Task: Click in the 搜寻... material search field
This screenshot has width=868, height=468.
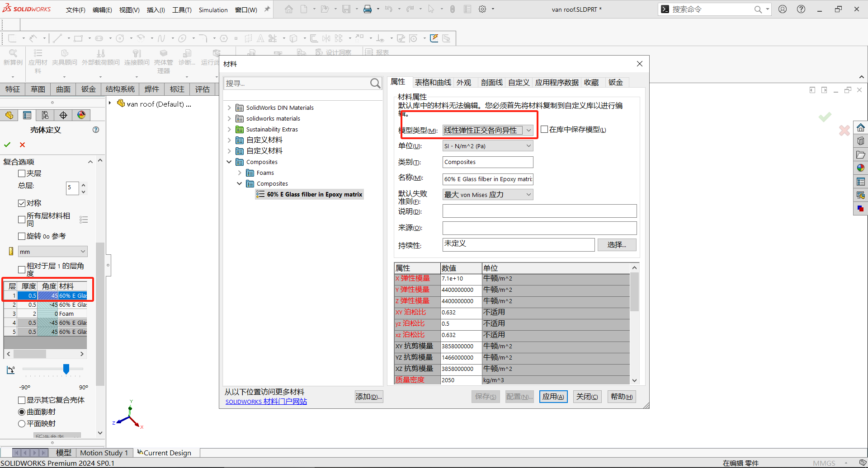Action: pyautogui.click(x=297, y=83)
